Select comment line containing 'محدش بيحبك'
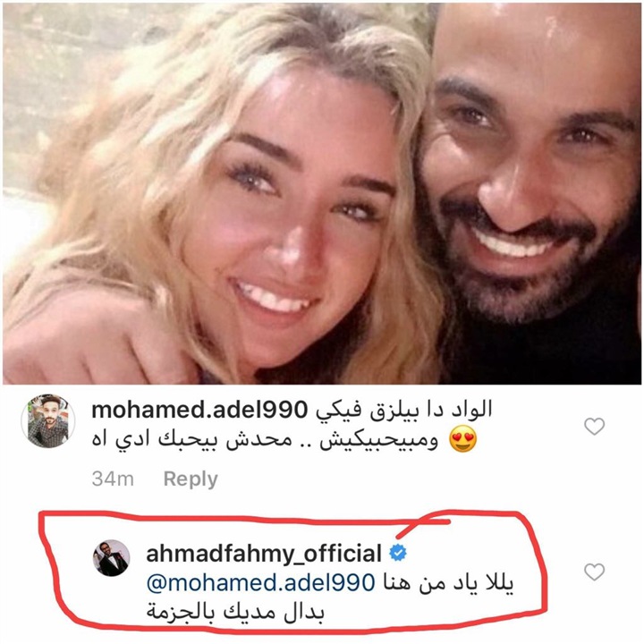Viewport: 644px width, 644px height. tap(265, 440)
